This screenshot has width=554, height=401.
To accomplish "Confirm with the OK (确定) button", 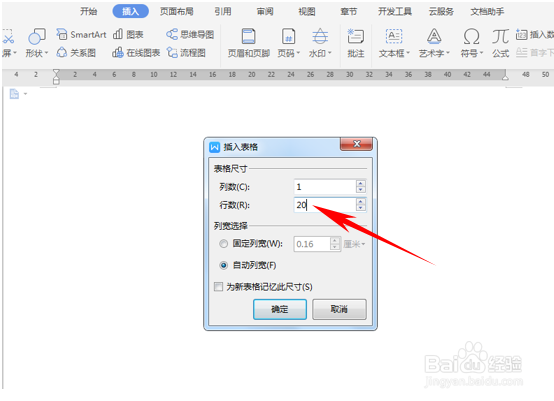I will pyautogui.click(x=280, y=309).
